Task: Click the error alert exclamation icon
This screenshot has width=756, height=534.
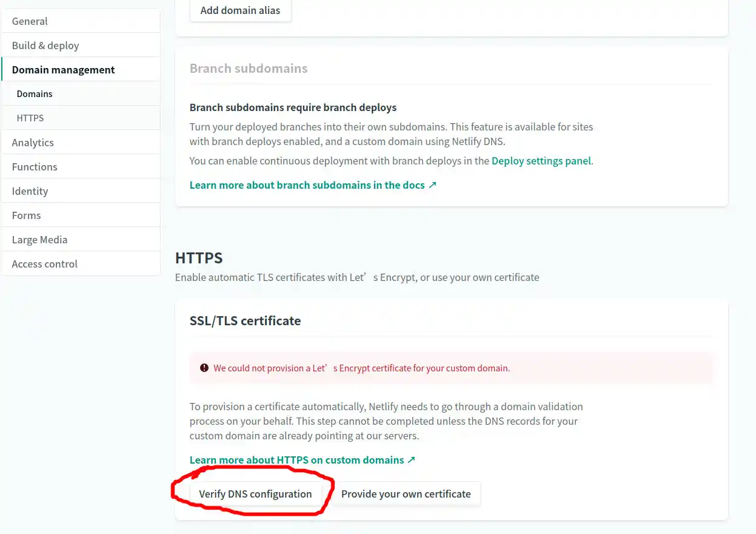Action: point(204,368)
